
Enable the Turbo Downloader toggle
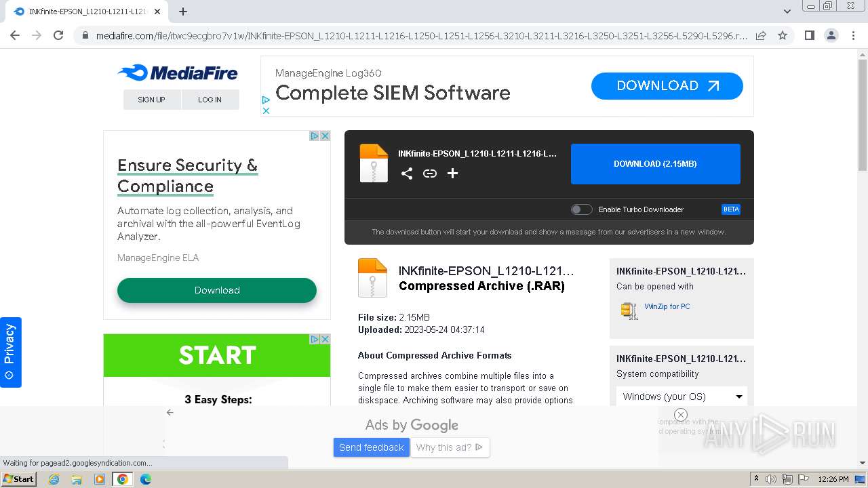point(581,209)
